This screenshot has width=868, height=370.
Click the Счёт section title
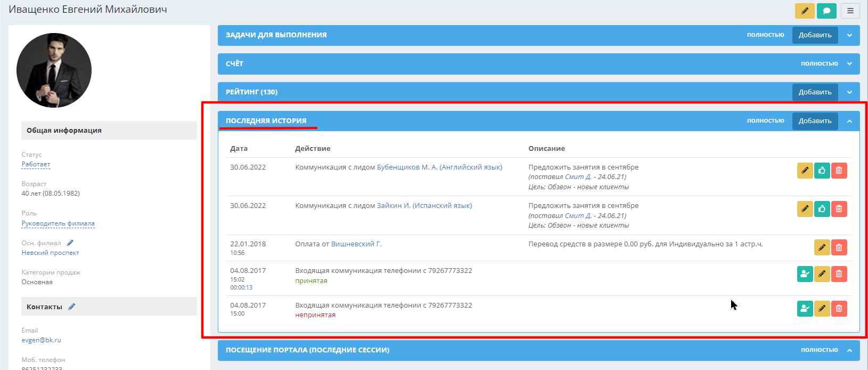point(234,64)
